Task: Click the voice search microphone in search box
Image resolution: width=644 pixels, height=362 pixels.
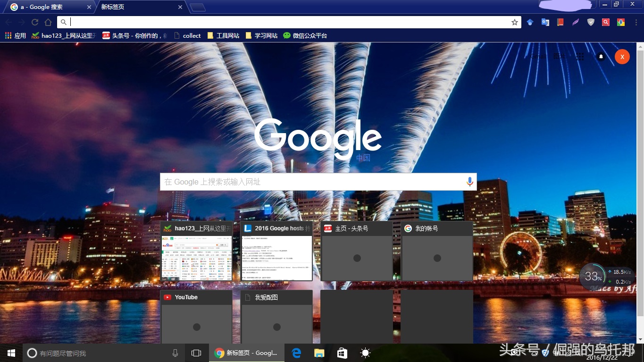Action: [469, 181]
